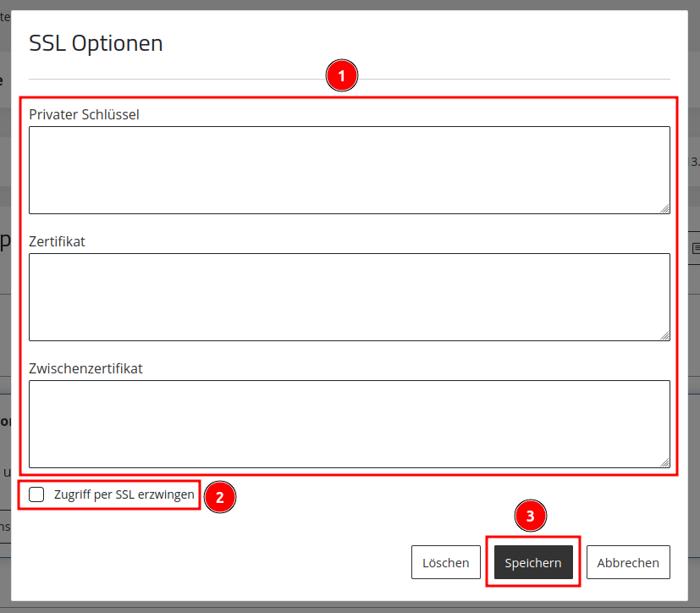Click the Zertifikat label
This screenshot has width=700, height=613.
click(x=57, y=241)
